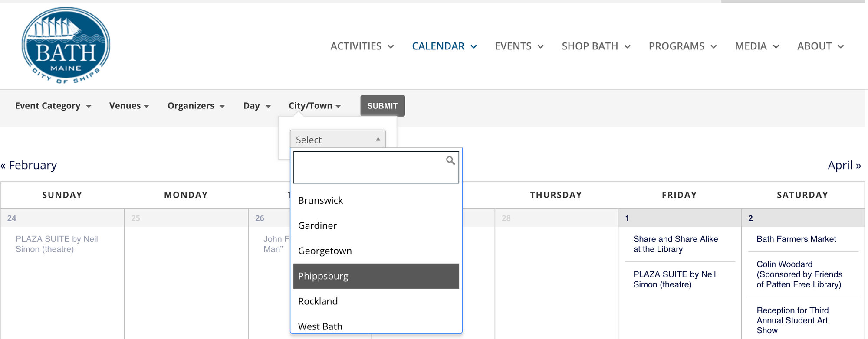Expand the Event Category filter
The width and height of the screenshot is (868, 339).
[53, 106]
